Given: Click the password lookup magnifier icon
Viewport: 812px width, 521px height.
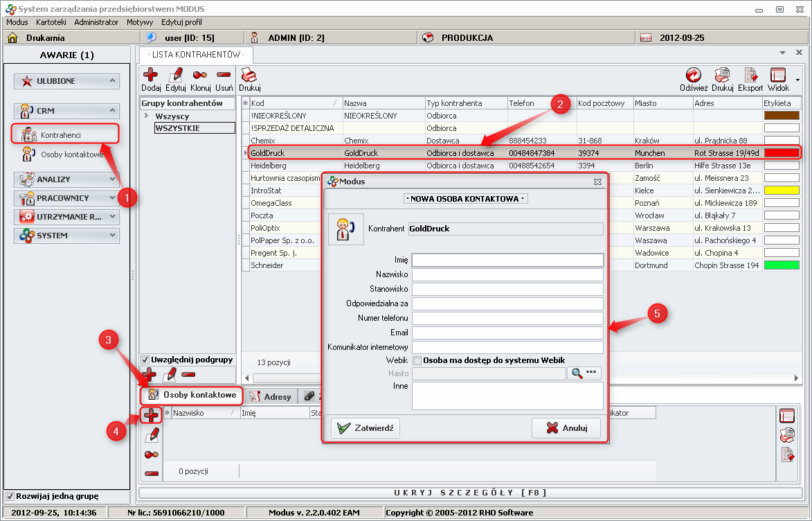Looking at the screenshot, I should [x=584, y=373].
